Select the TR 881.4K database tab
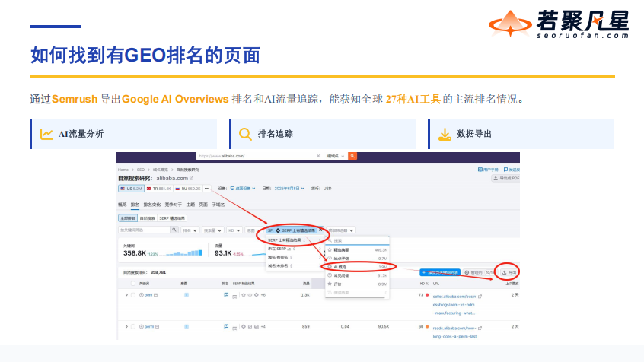This screenshot has height=362, width=644. (x=158, y=189)
